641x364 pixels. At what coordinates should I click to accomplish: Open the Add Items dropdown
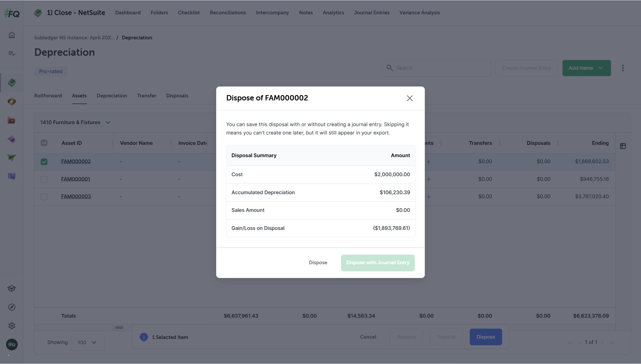coord(587,68)
